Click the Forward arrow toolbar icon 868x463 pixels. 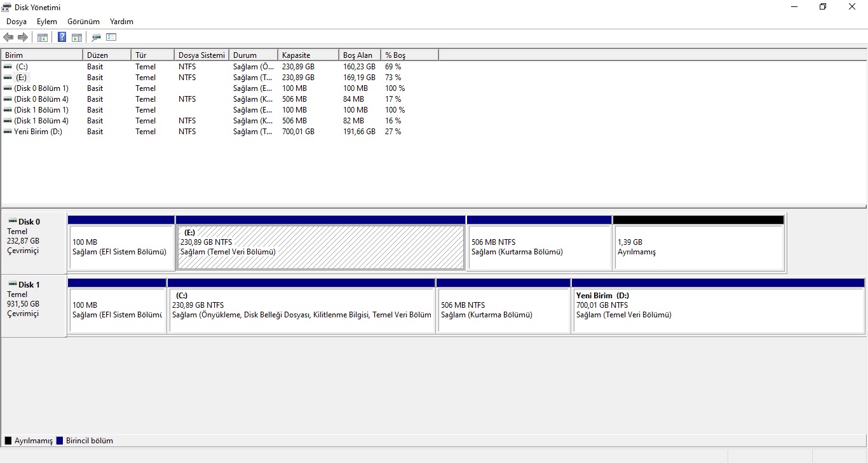pyautogui.click(x=23, y=38)
